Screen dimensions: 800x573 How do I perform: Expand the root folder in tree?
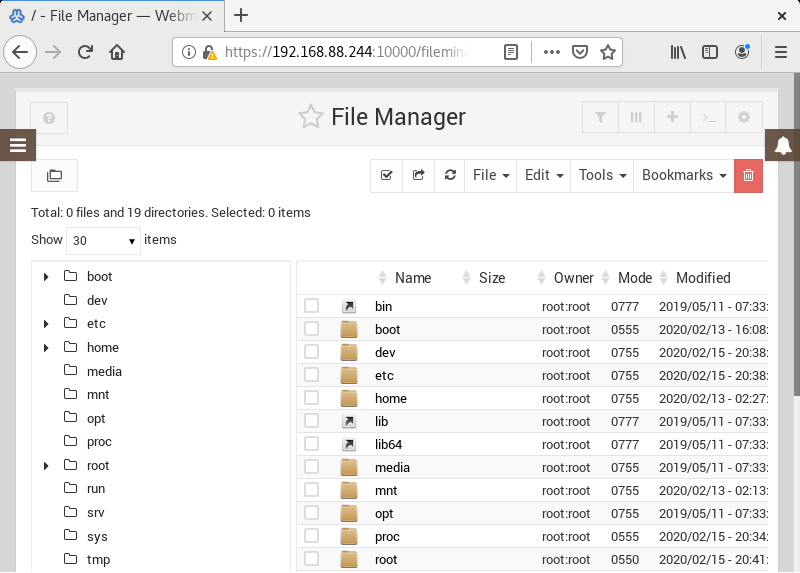coord(46,465)
